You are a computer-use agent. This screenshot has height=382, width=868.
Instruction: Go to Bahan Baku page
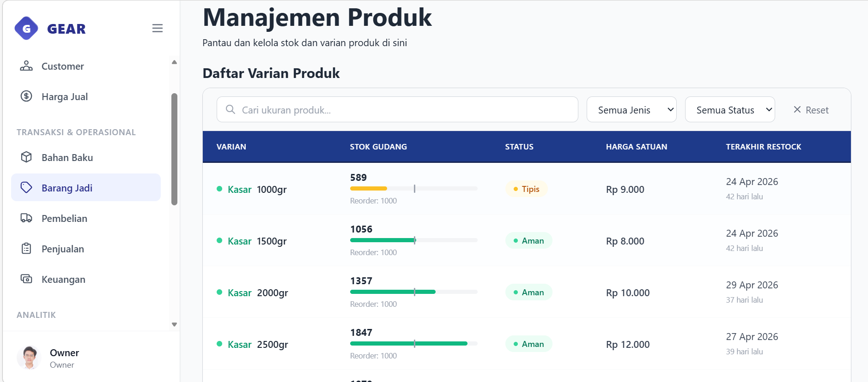86,157
